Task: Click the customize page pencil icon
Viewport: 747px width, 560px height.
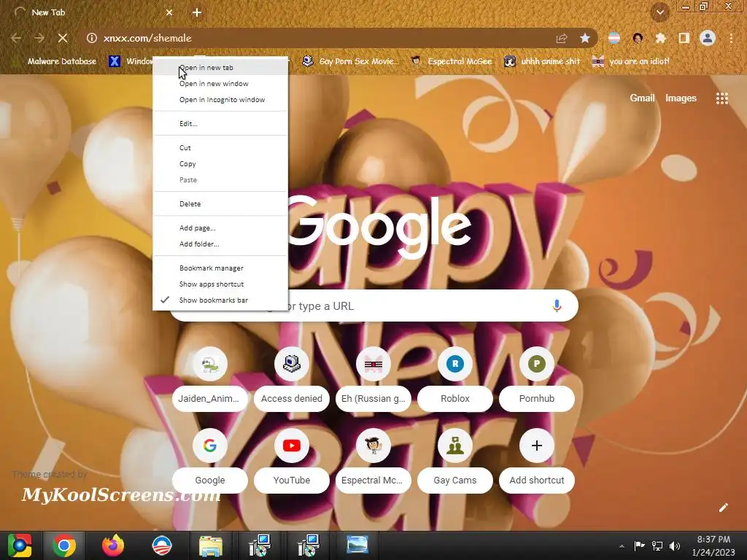Action: pyautogui.click(x=723, y=507)
